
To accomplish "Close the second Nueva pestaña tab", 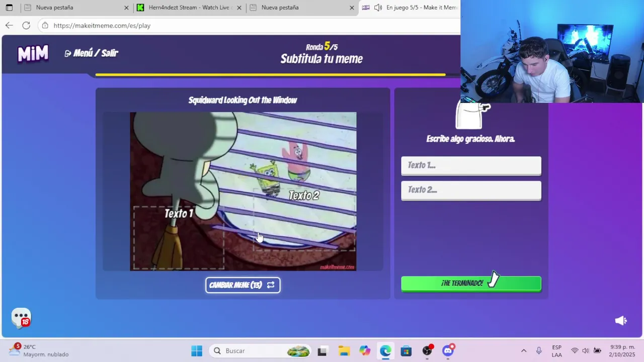I will 352,8.
